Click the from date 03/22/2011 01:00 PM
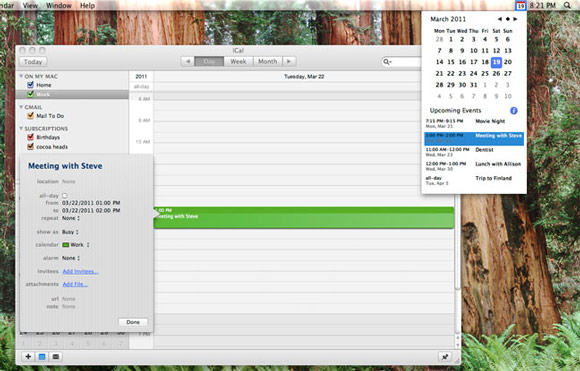 pyautogui.click(x=91, y=203)
